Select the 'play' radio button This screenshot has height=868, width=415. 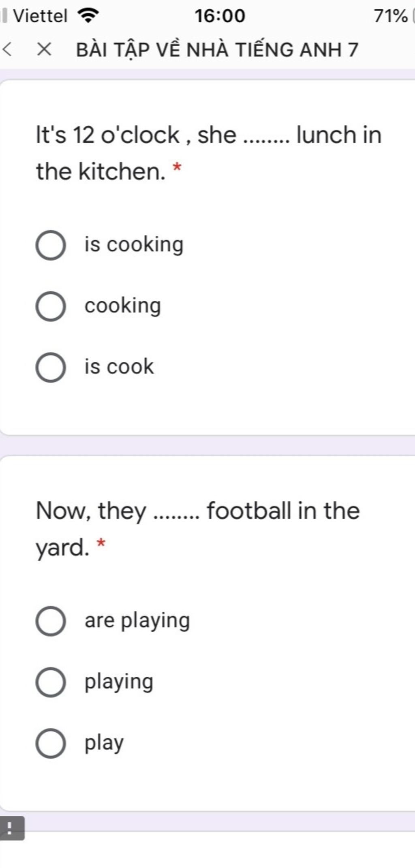pos(51,743)
